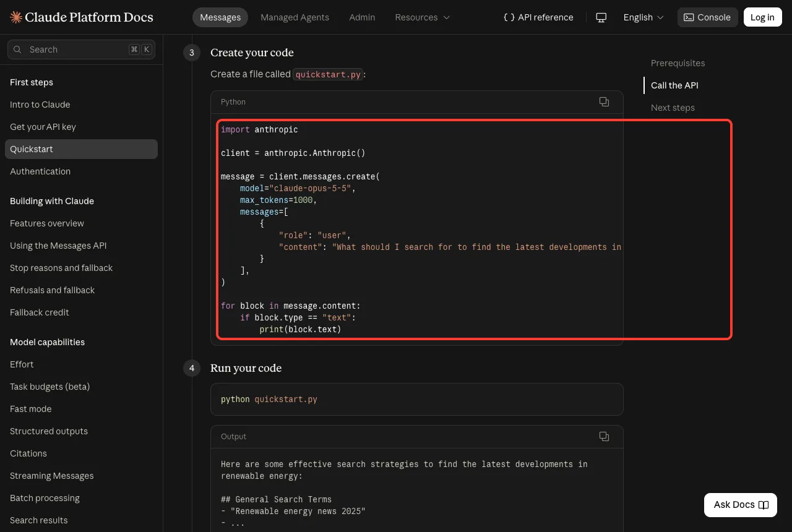This screenshot has width=792, height=532.
Task: Open the Batch processing page
Action: [45, 498]
